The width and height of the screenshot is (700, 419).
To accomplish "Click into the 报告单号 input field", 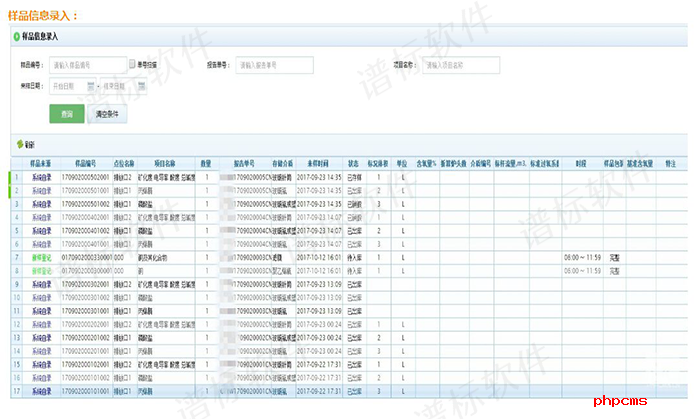I will pyautogui.click(x=274, y=65).
